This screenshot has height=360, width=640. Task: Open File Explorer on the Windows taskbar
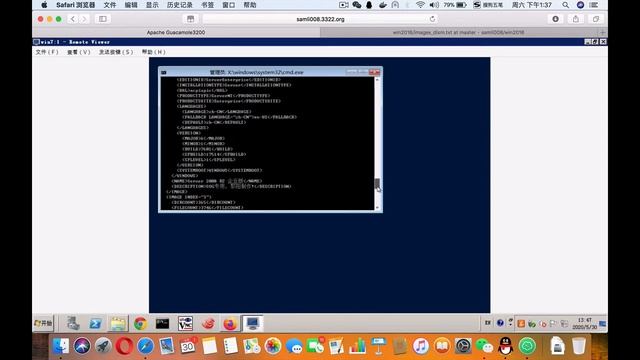pos(118,323)
